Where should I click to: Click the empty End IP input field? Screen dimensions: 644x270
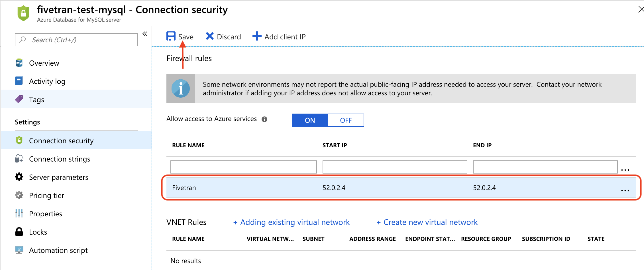click(x=545, y=167)
